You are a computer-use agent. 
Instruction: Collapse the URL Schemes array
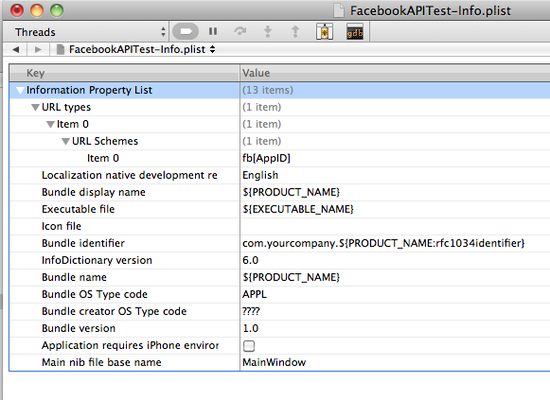click(66, 141)
